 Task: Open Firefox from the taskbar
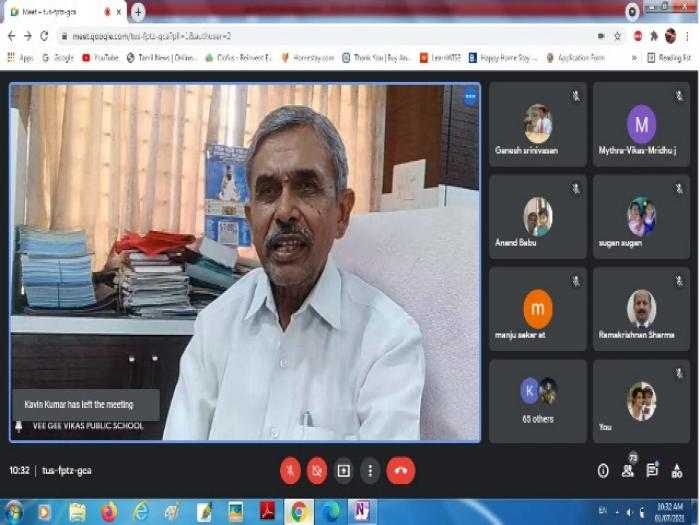(x=109, y=512)
